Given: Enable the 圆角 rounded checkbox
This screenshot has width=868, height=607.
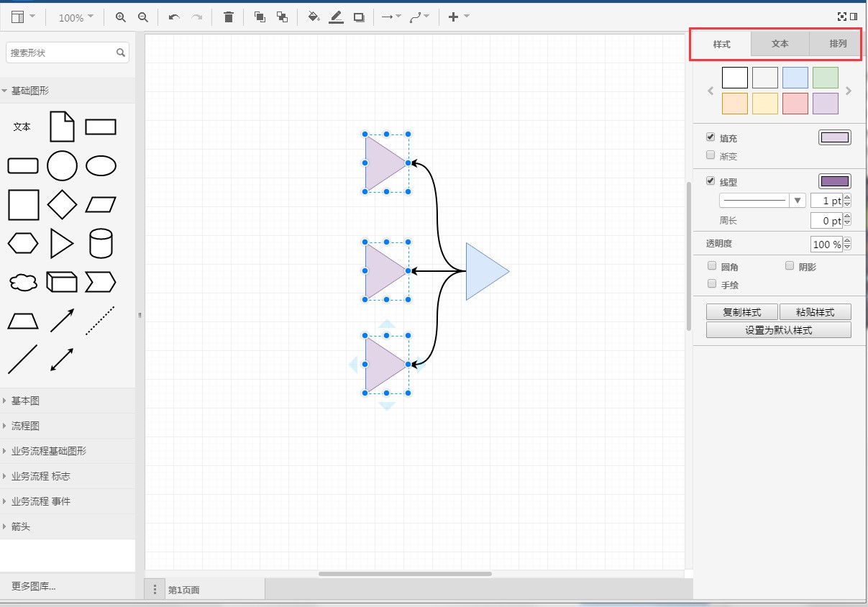Looking at the screenshot, I should click(711, 266).
